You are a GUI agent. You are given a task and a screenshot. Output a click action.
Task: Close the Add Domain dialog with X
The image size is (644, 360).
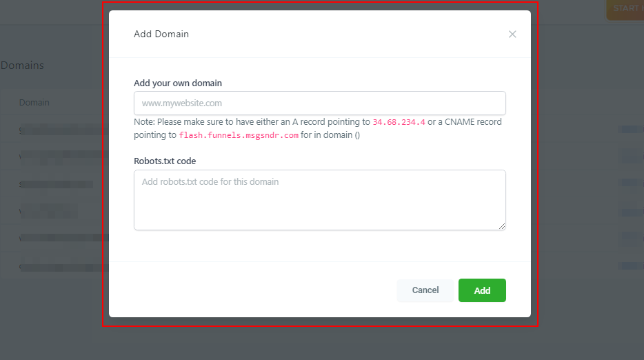[512, 34]
